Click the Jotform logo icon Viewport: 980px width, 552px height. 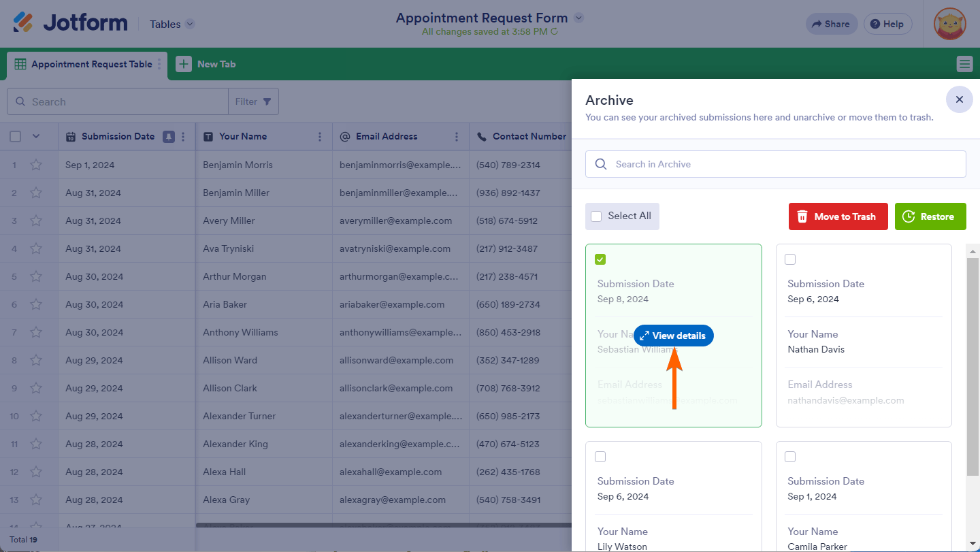tap(22, 23)
